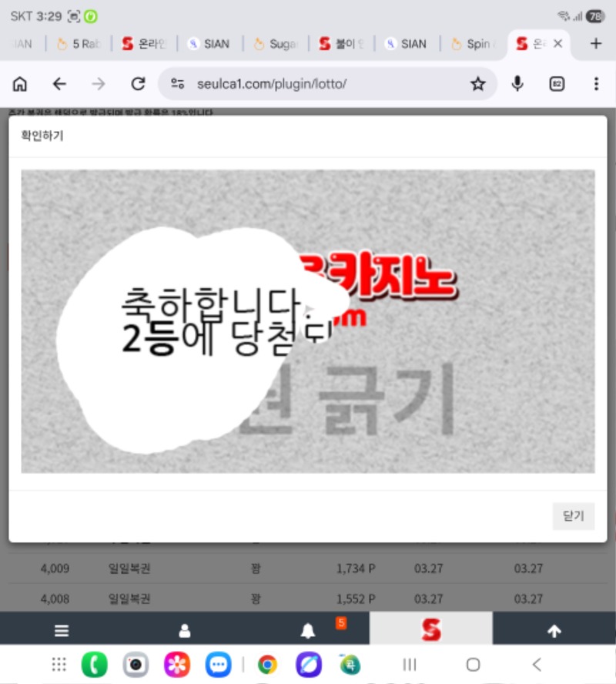This screenshot has height=684, width=616.
Task: Reload the lotto page
Action: [x=138, y=84]
